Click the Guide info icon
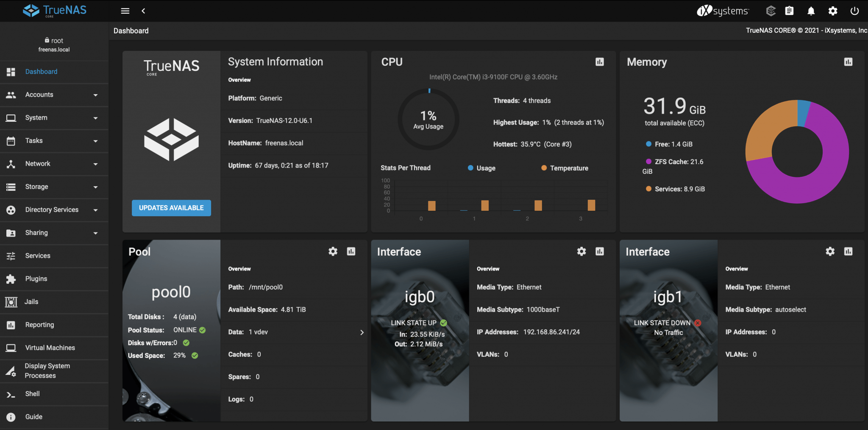The image size is (868, 430). click(11, 417)
